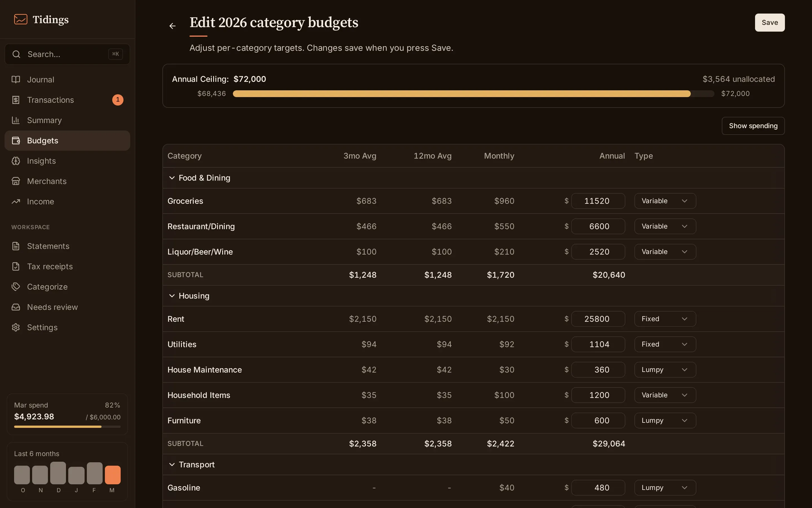The width and height of the screenshot is (812, 508).
Task: Click the Utilities annual amount field
Action: click(x=598, y=344)
